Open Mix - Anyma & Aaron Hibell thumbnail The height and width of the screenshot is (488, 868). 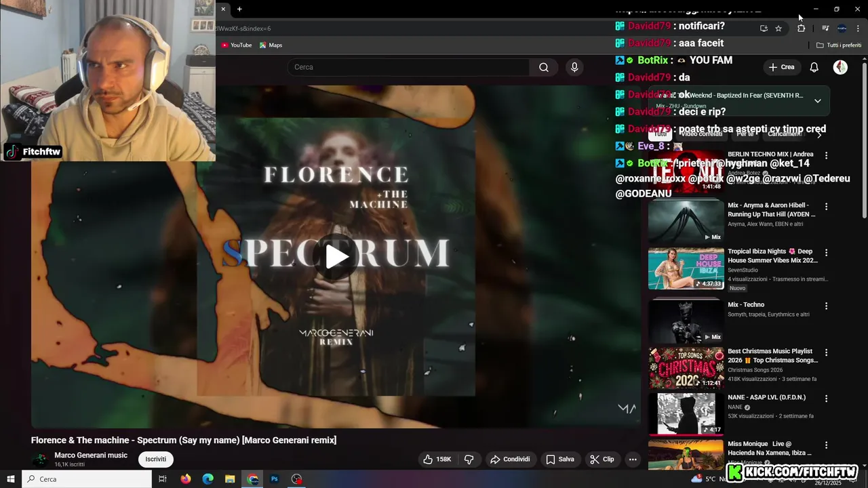coord(686,222)
